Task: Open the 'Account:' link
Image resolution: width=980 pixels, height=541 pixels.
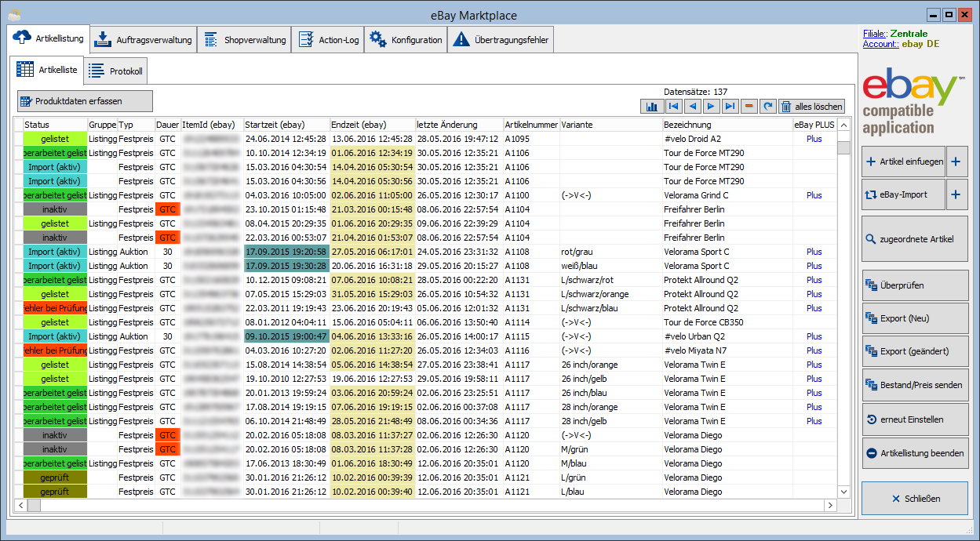Action: (x=880, y=44)
